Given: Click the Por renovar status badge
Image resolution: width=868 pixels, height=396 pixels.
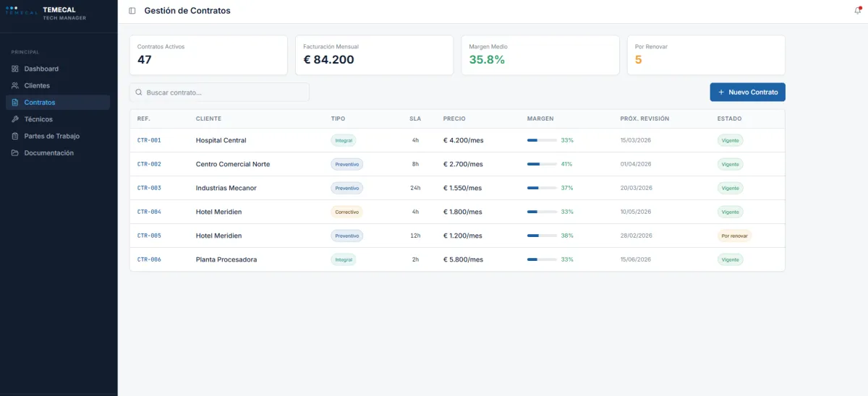Looking at the screenshot, I should tap(734, 236).
